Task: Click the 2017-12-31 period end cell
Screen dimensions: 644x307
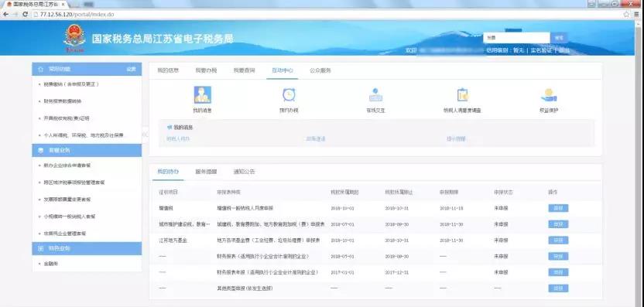Action: coord(397,272)
